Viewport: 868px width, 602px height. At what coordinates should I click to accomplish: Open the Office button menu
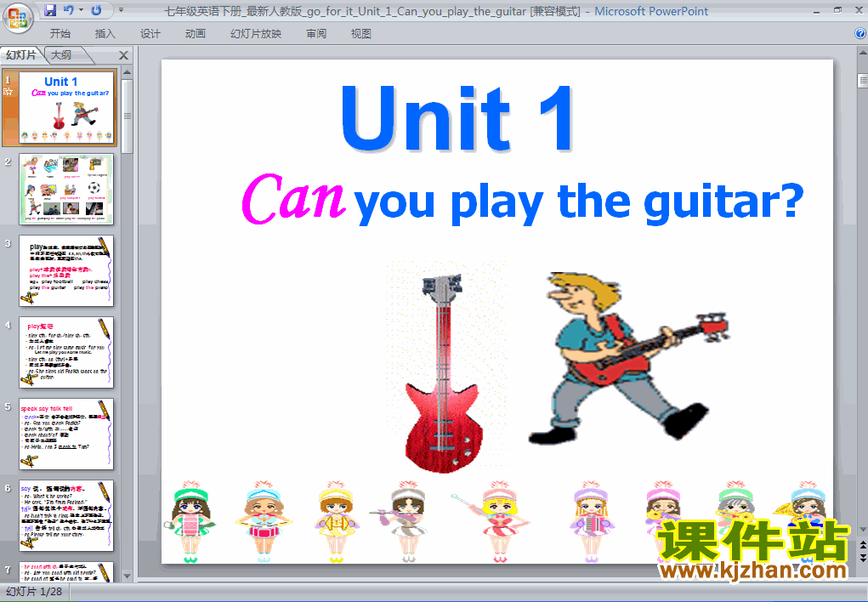[18, 17]
